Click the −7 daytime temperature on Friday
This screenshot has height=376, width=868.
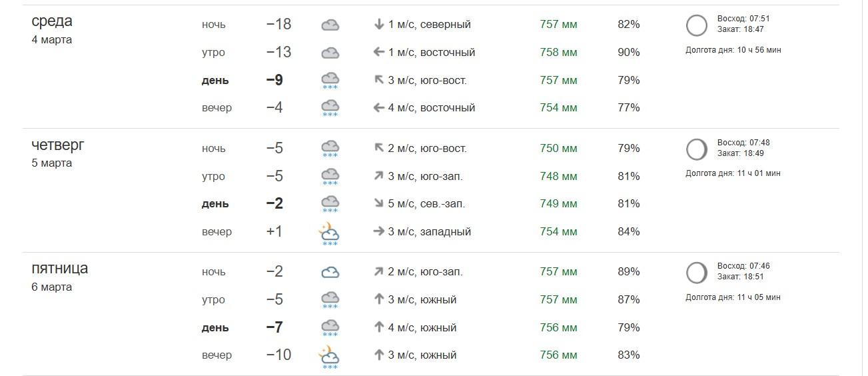pos(274,327)
